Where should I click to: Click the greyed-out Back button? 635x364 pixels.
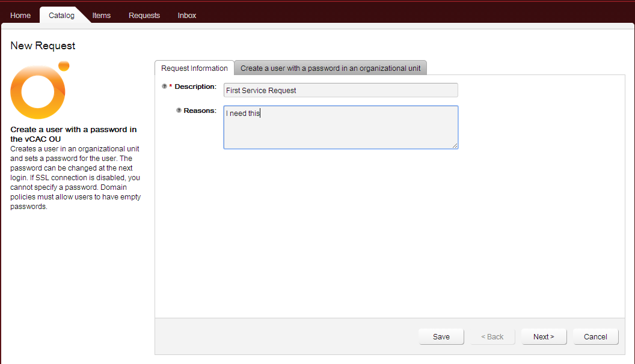tap(492, 337)
